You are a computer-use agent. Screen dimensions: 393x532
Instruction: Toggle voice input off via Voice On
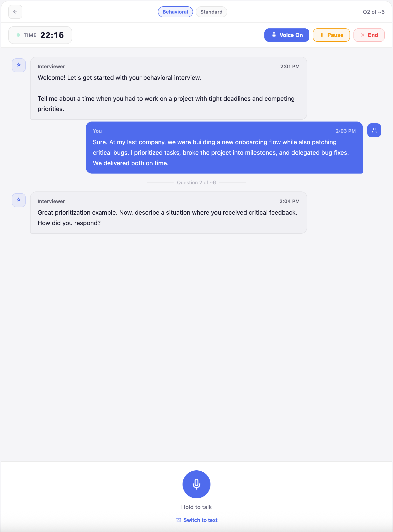[287, 35]
